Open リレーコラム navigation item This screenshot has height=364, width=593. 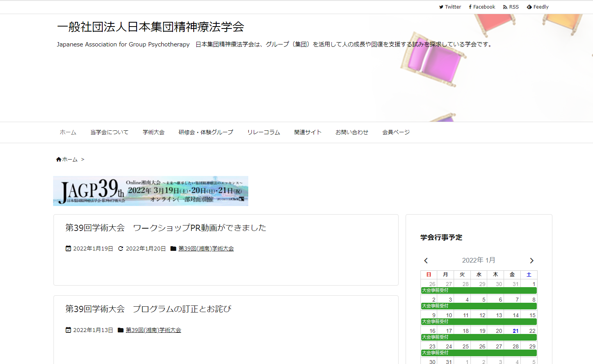264,132
